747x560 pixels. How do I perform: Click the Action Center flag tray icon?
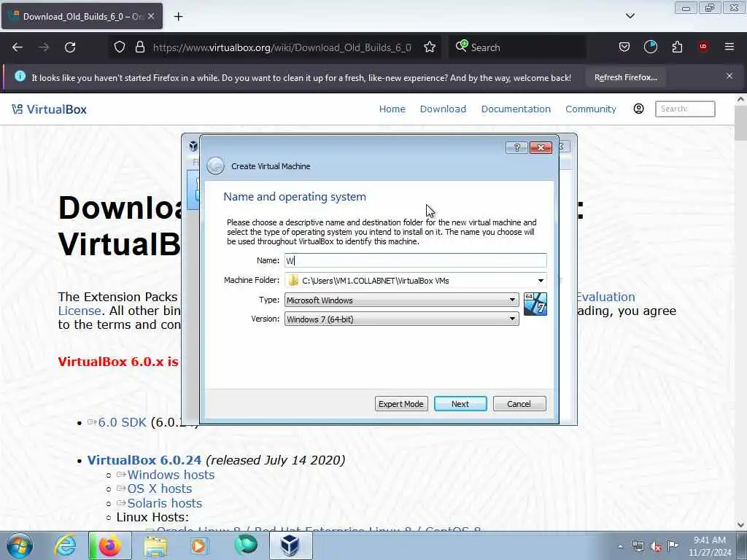coord(673,546)
